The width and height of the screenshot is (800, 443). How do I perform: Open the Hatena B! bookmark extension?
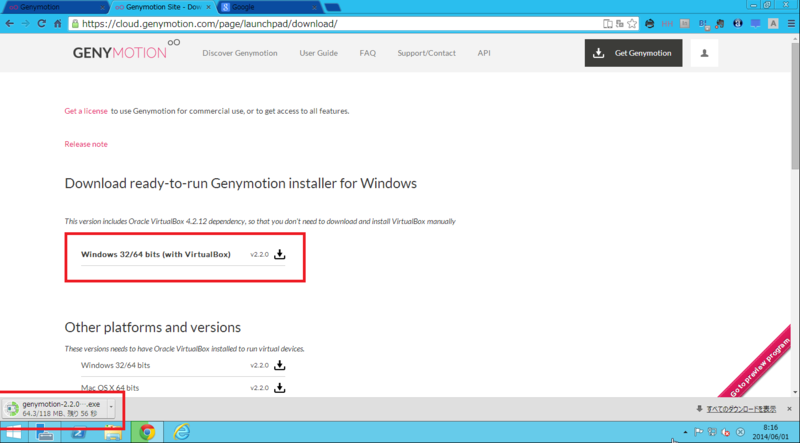703,23
